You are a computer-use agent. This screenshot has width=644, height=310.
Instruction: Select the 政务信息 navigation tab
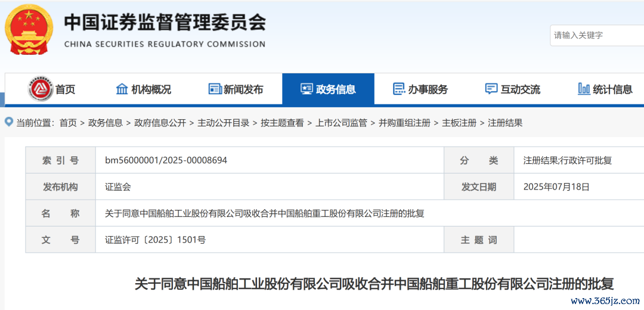pos(328,89)
